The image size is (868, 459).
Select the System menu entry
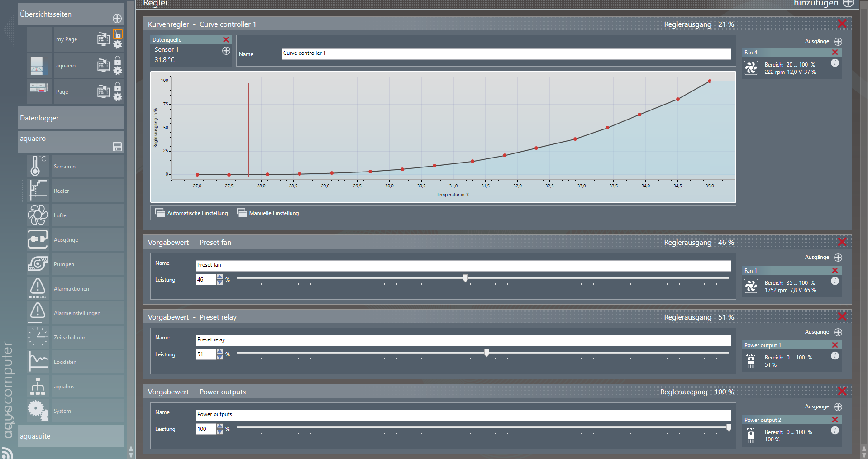[87, 411]
